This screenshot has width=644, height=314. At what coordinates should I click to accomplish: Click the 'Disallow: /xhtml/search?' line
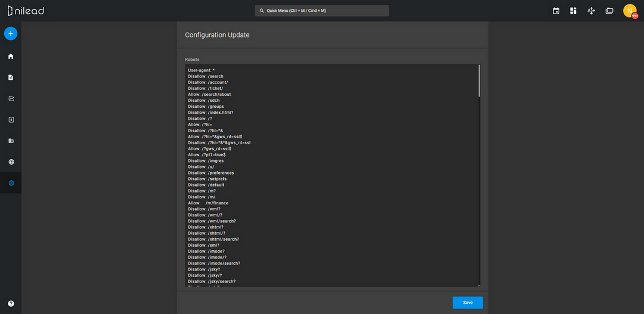(x=213, y=239)
